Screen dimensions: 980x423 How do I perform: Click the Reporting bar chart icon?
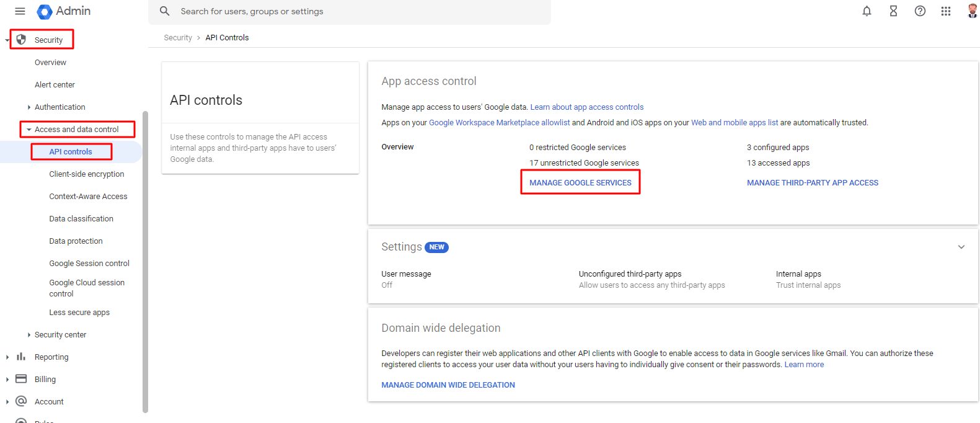click(x=21, y=357)
